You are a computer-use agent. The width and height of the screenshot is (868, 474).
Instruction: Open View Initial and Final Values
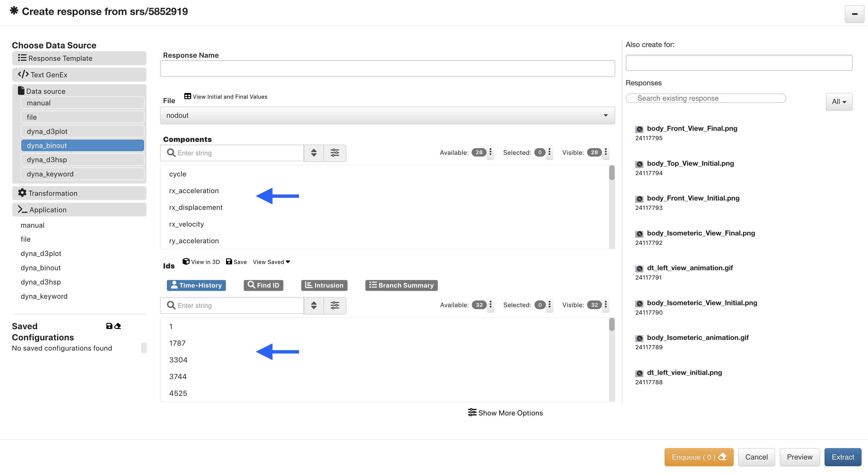(226, 97)
